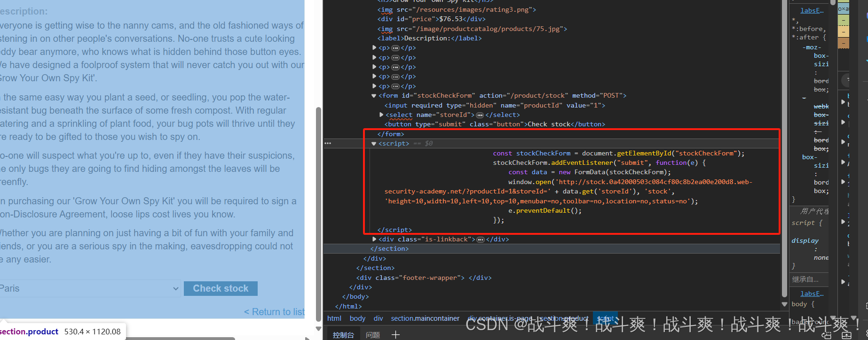Select the hidden input productId line
This screenshot has width=868, height=340.
495,106
